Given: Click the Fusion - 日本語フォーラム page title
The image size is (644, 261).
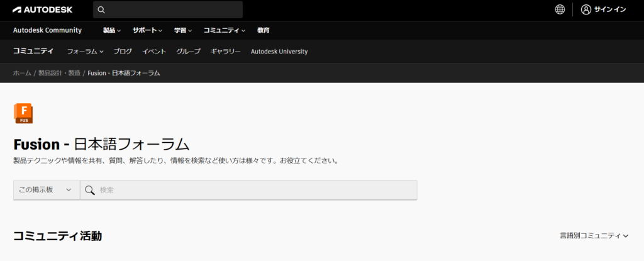Looking at the screenshot, I should coord(101,144).
